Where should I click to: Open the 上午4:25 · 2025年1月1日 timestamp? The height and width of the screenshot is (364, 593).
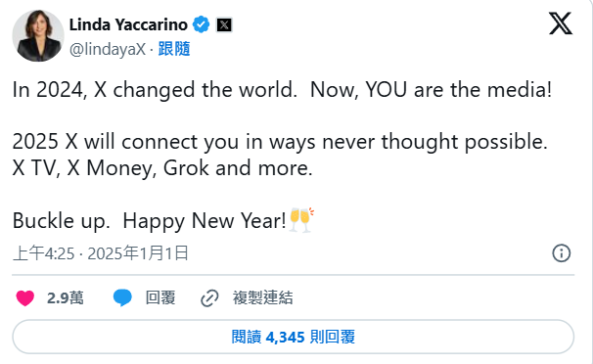tap(101, 252)
